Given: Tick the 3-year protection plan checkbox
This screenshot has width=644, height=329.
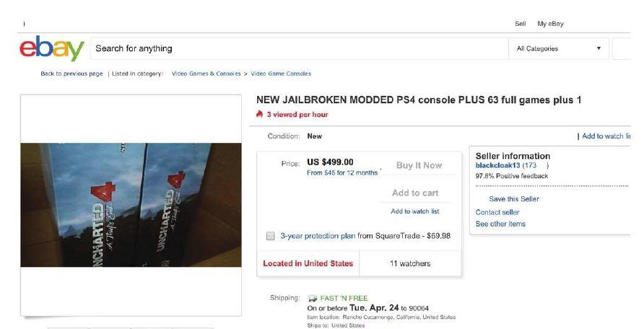Looking at the screenshot, I should tap(270, 236).
